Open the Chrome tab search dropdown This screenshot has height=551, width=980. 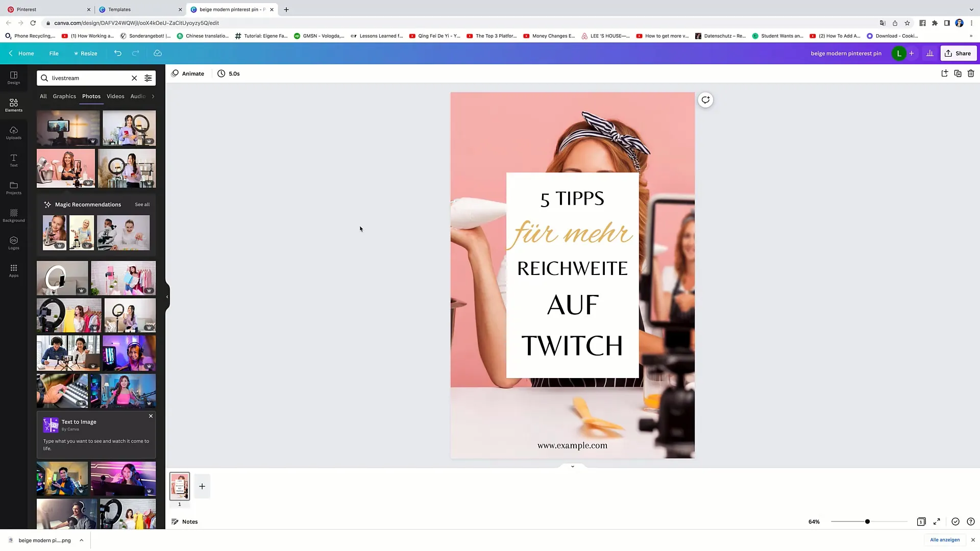(971, 9)
